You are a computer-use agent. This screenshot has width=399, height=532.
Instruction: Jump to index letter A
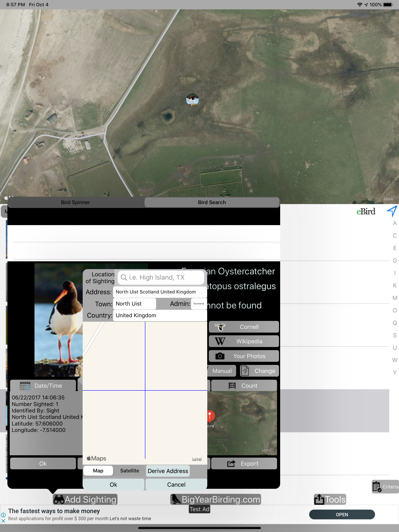pyautogui.click(x=395, y=223)
